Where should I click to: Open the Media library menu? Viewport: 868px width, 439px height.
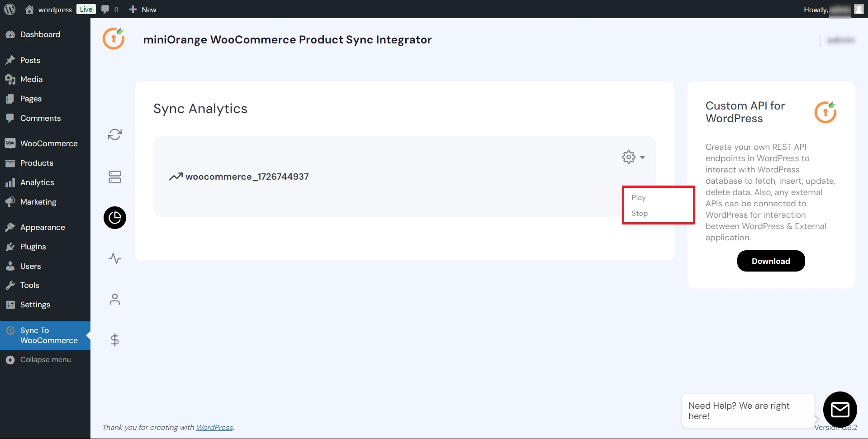45,79
